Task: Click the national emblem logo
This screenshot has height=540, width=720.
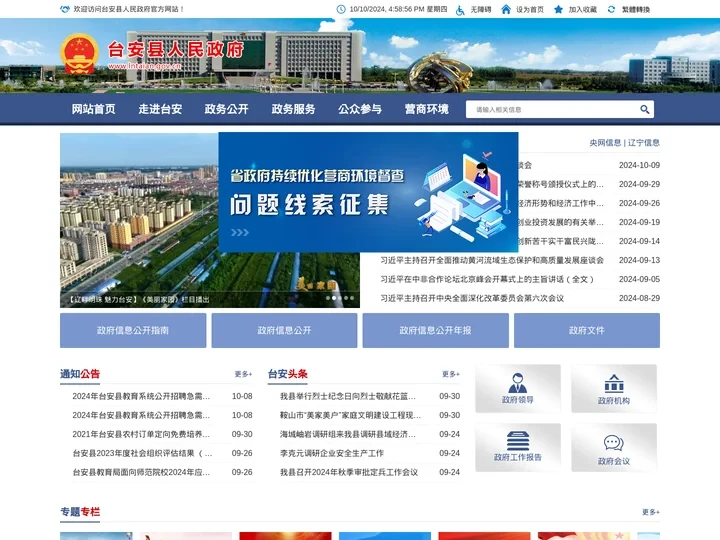Action: [79, 54]
